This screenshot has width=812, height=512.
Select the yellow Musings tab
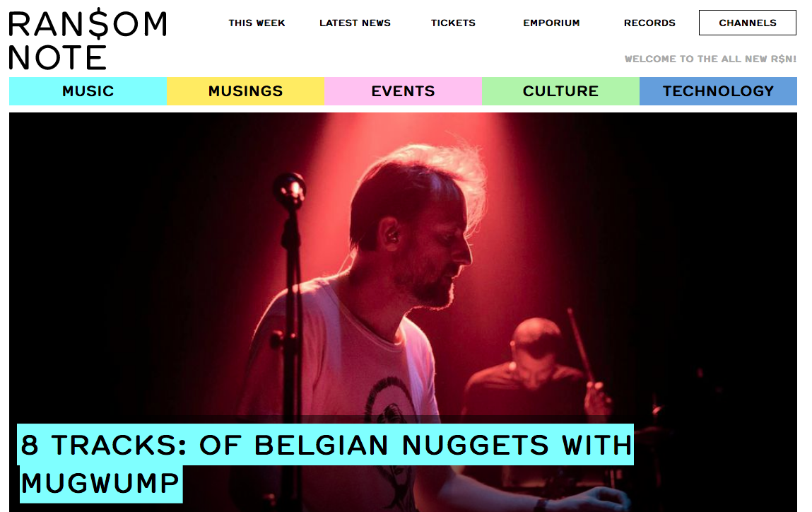(x=245, y=91)
